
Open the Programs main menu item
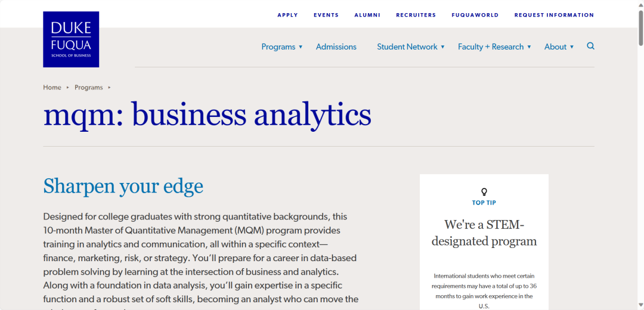click(x=278, y=47)
